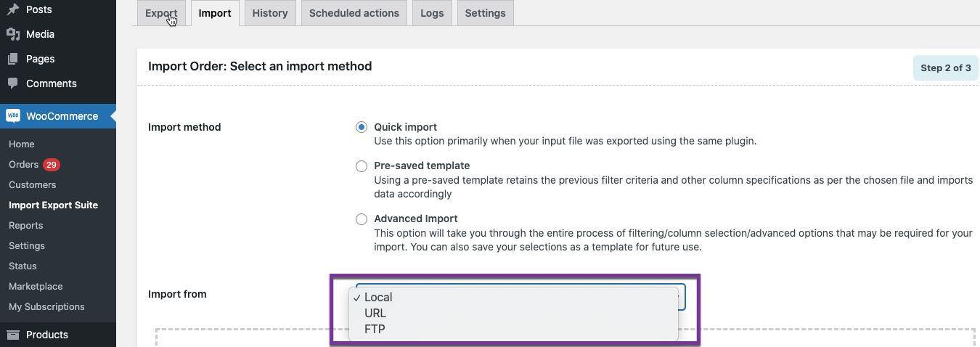This screenshot has height=347, width=980.
Task: Open the Scheduled actions tab
Action: pos(354,13)
